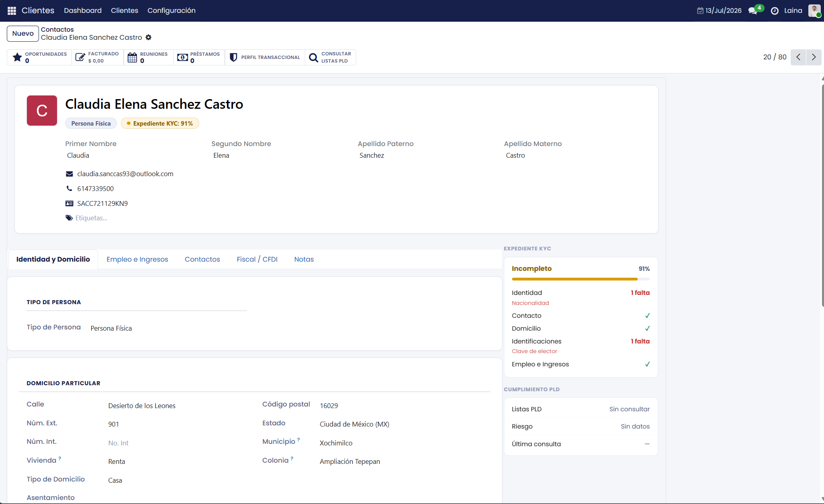Click Municipio help question mark
This screenshot has width=824, height=504.
[x=298, y=440]
